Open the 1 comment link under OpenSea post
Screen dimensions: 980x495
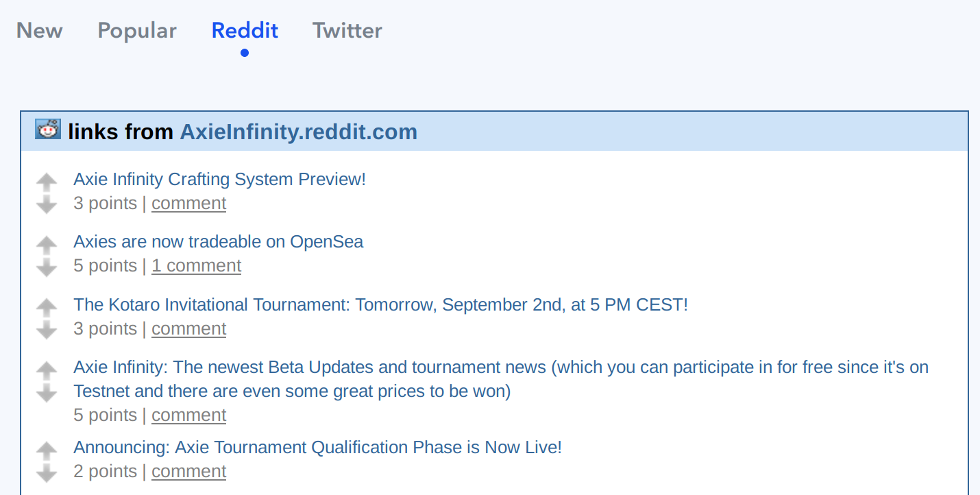pyautogui.click(x=196, y=266)
